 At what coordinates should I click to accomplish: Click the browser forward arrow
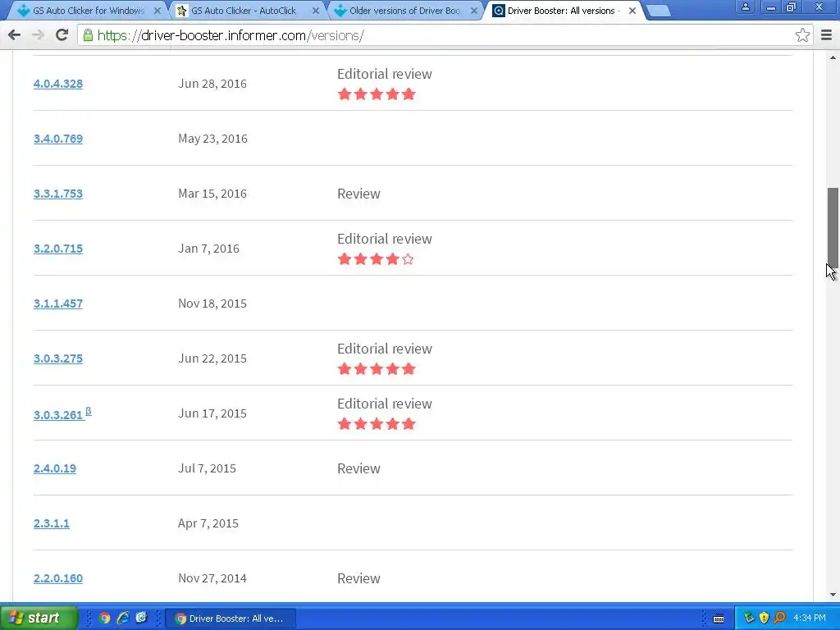tap(38, 35)
